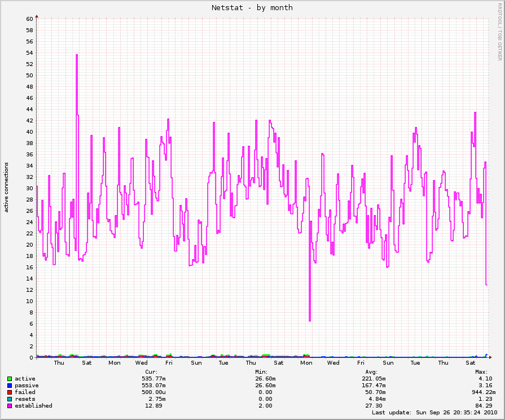Click the tallest magenta spike near 54
The image size is (505, 420).
click(77, 55)
